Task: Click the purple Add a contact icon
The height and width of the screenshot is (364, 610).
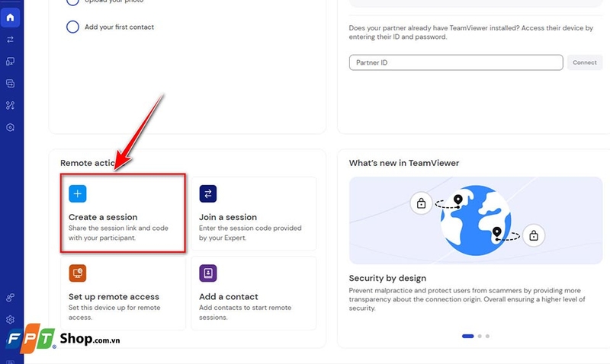Action: coord(208,273)
